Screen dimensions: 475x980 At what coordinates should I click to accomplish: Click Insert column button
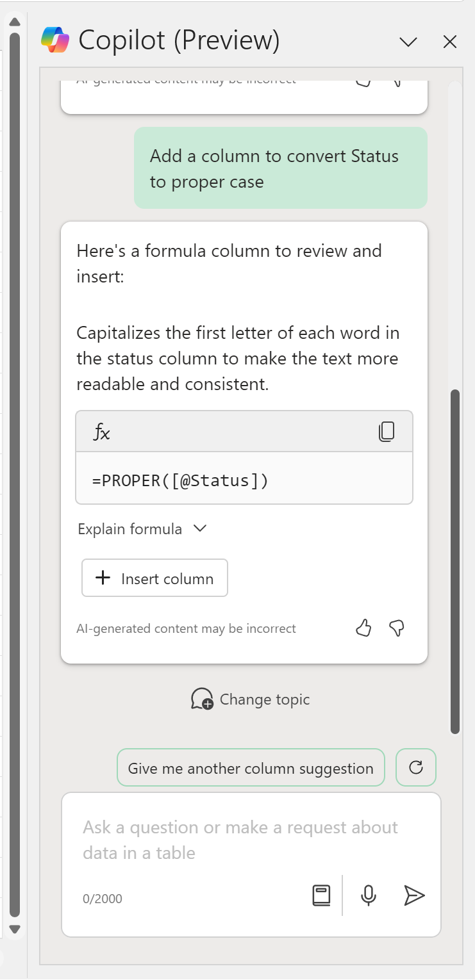(154, 578)
